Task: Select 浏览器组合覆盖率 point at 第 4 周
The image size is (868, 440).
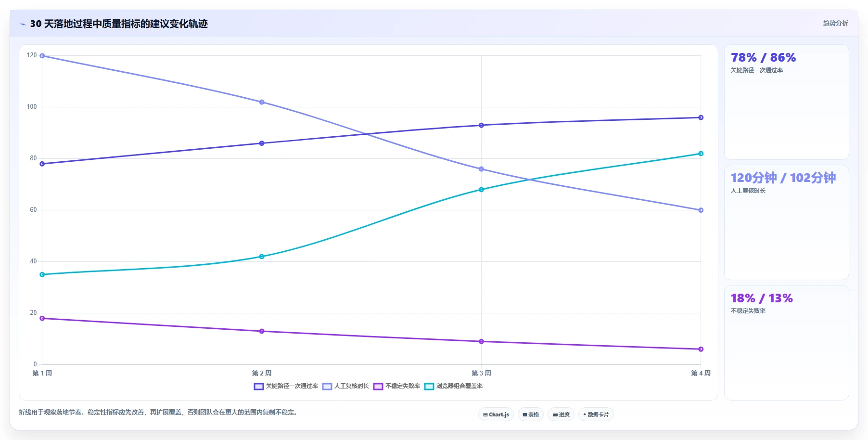Action: tap(701, 154)
